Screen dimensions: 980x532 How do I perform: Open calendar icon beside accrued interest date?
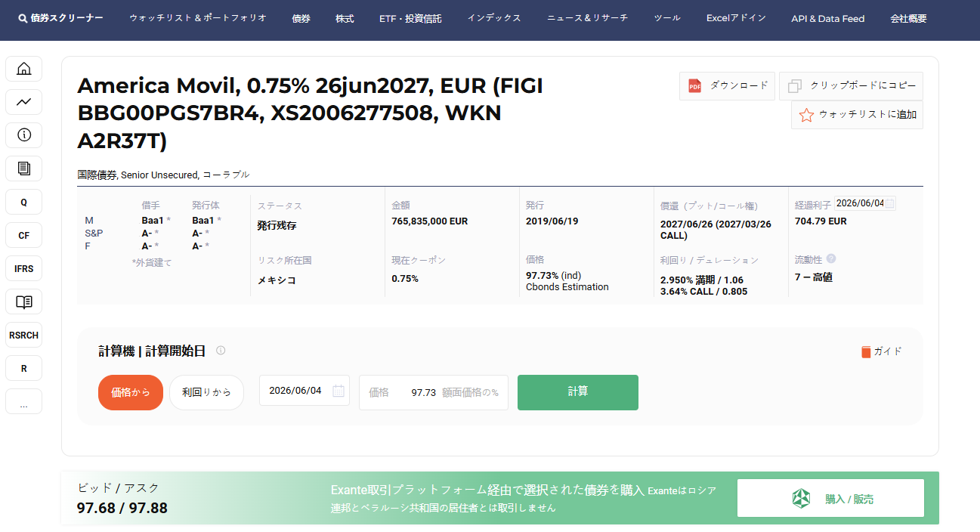(x=890, y=203)
